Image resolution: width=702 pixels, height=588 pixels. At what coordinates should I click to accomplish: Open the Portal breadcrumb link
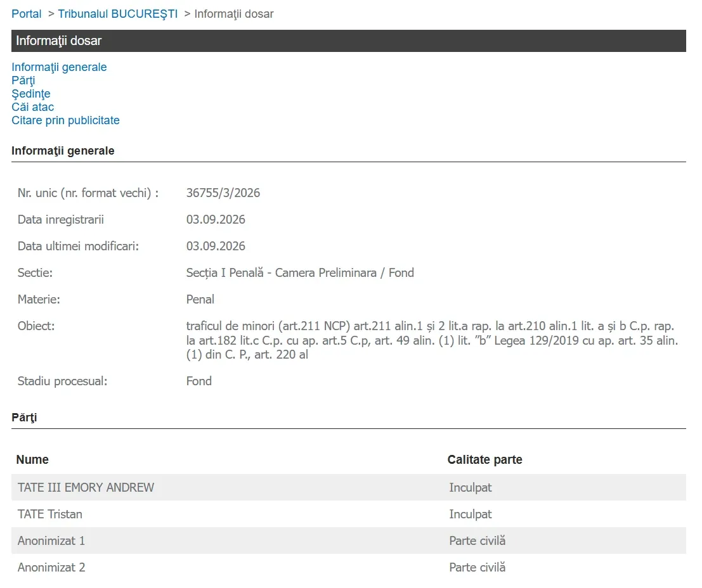click(x=27, y=14)
